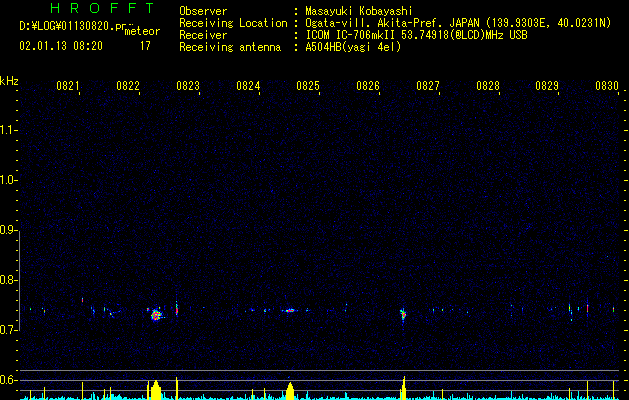Click the meteor label
The width and height of the screenshot is (629, 400).
click(x=142, y=31)
